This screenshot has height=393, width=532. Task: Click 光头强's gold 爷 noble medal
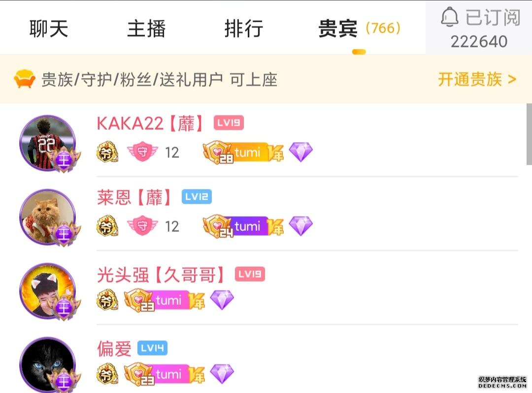click(107, 300)
